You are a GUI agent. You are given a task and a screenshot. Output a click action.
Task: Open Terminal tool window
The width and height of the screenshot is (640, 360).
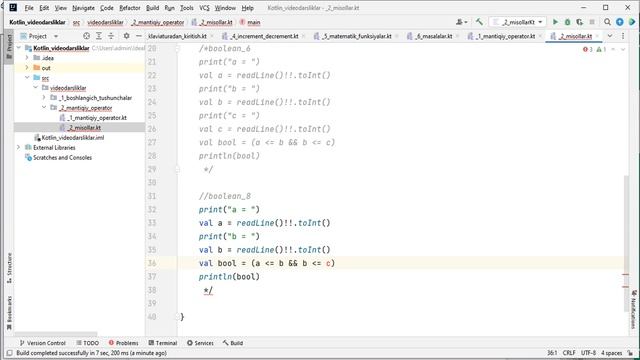click(x=162, y=343)
